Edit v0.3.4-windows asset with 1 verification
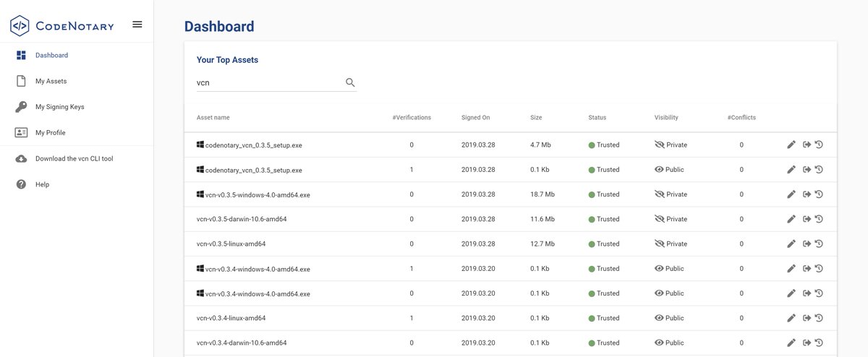Screen dimensions: 868x357 791,268
